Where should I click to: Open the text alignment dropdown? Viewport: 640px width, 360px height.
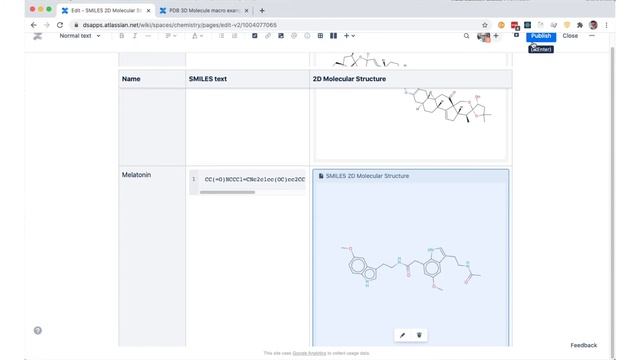(170, 36)
